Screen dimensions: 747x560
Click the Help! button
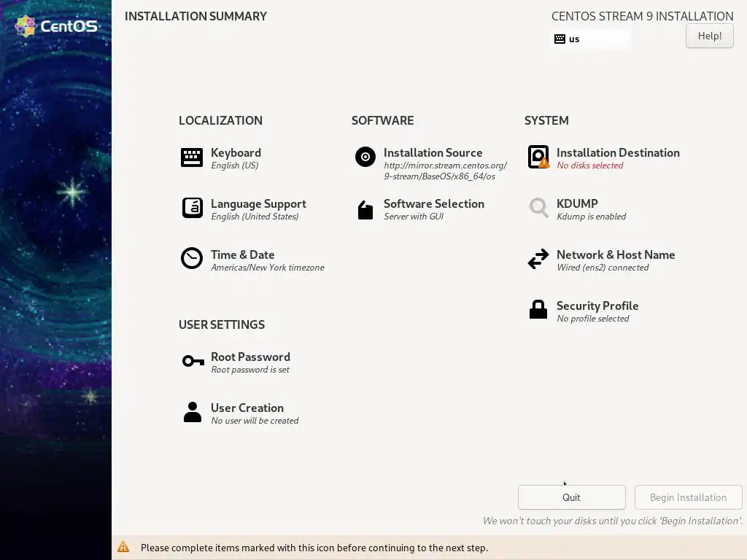pyautogui.click(x=709, y=36)
